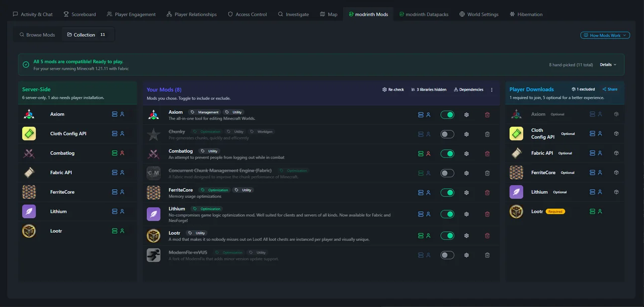
Task: Click the Re-check gear icon
Action: coord(384,89)
